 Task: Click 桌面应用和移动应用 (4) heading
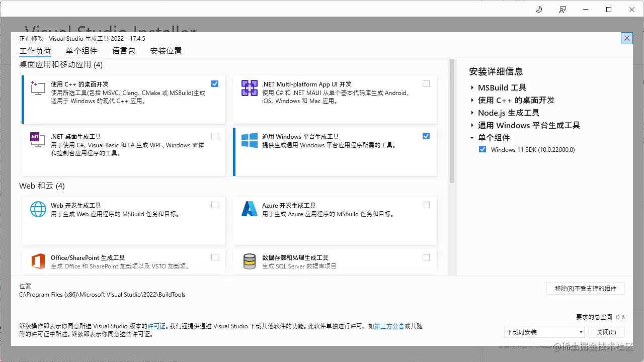61,64
